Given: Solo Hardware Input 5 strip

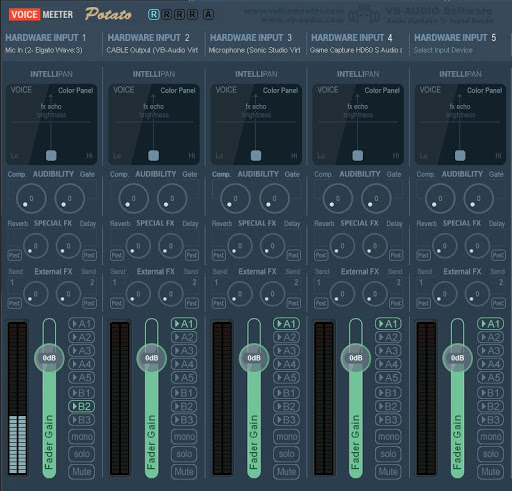Looking at the screenshot, I should coord(491,454).
